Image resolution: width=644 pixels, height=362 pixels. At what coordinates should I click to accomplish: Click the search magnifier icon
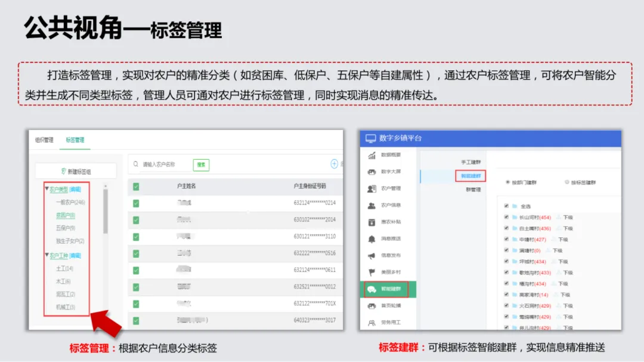click(136, 165)
